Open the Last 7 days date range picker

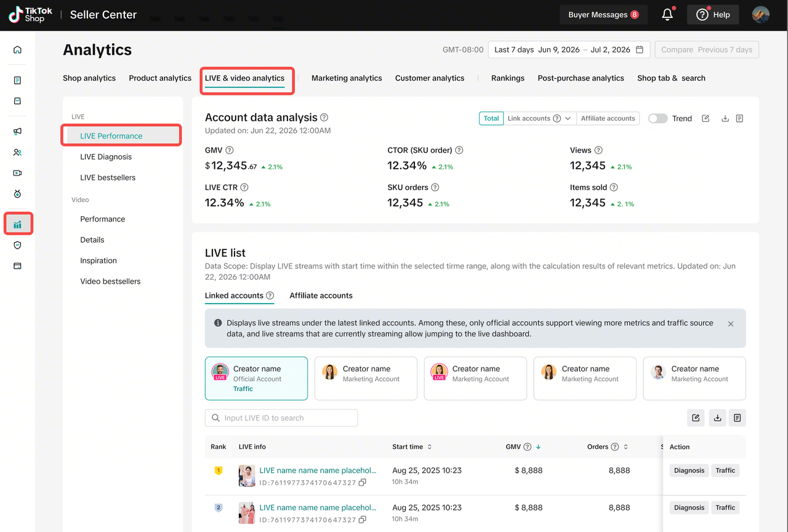click(x=569, y=50)
